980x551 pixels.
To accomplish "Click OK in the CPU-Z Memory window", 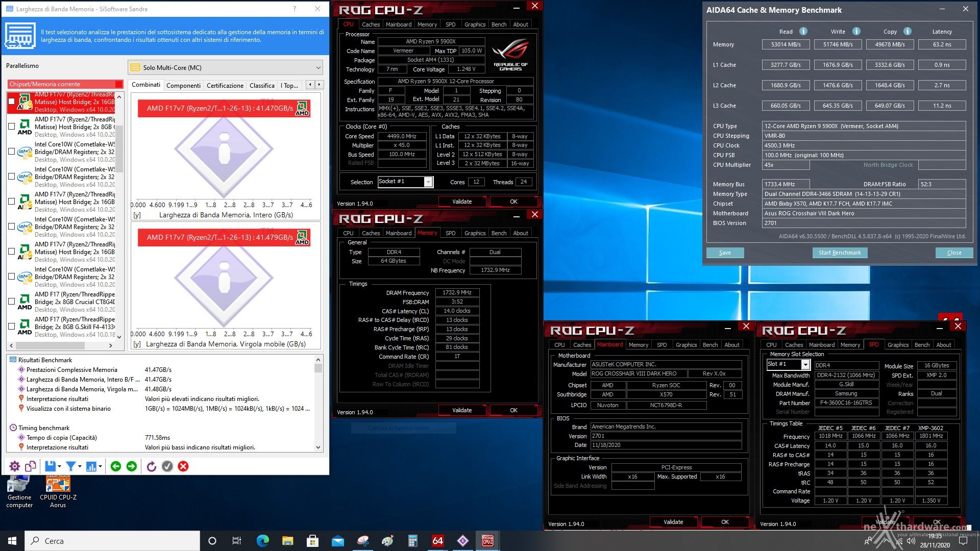I will point(513,410).
